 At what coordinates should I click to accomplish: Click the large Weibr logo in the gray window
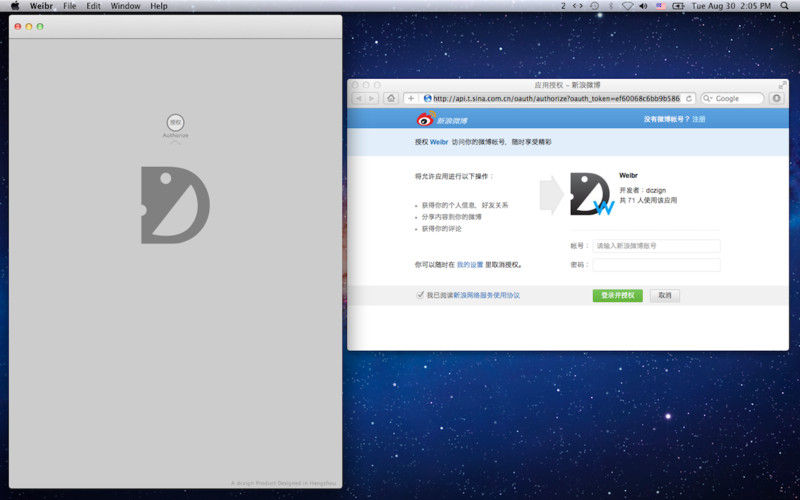[175, 205]
